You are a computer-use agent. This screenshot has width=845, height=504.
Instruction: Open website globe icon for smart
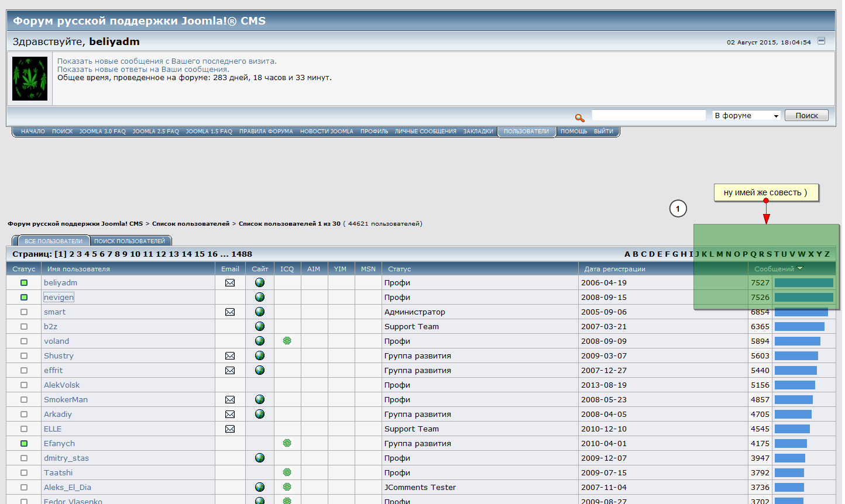click(260, 312)
